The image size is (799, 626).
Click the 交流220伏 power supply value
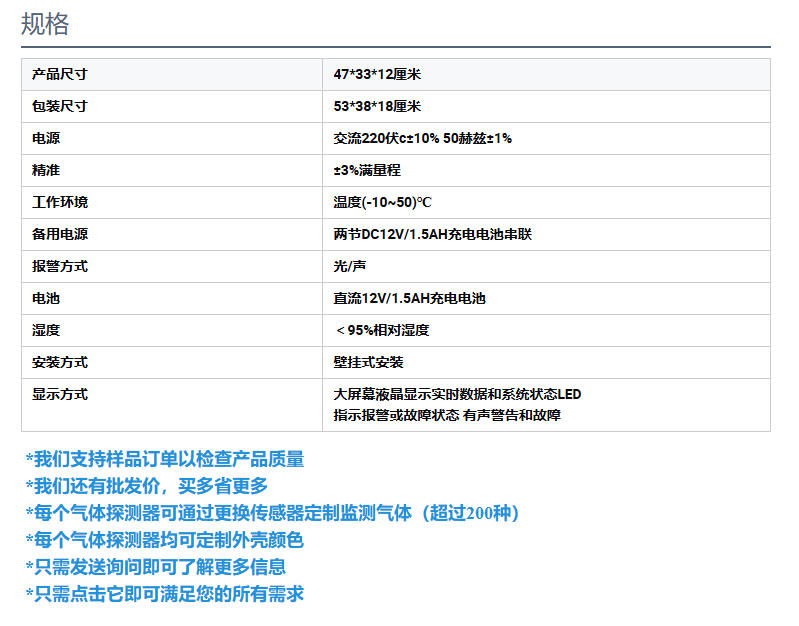coord(422,138)
